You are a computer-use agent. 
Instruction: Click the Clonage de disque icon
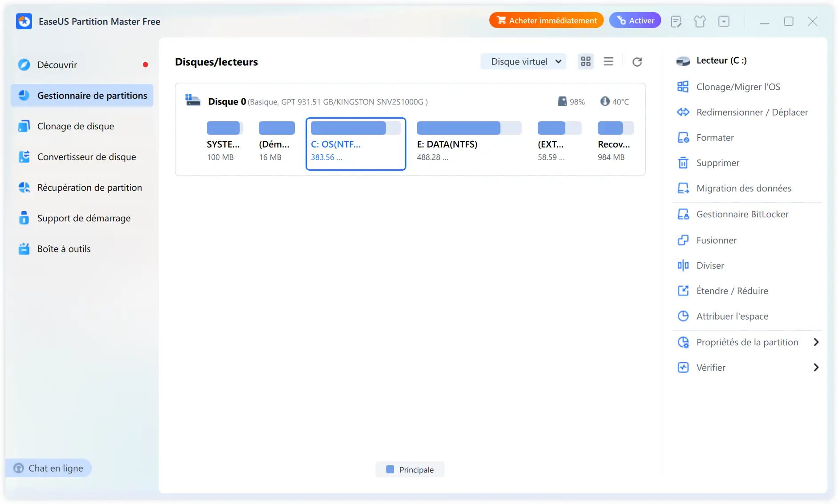[x=24, y=126]
